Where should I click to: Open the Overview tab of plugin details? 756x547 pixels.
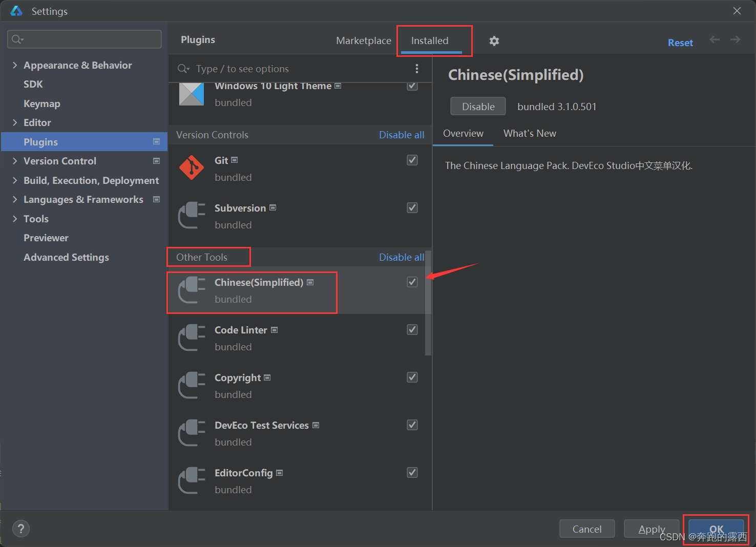(x=463, y=133)
